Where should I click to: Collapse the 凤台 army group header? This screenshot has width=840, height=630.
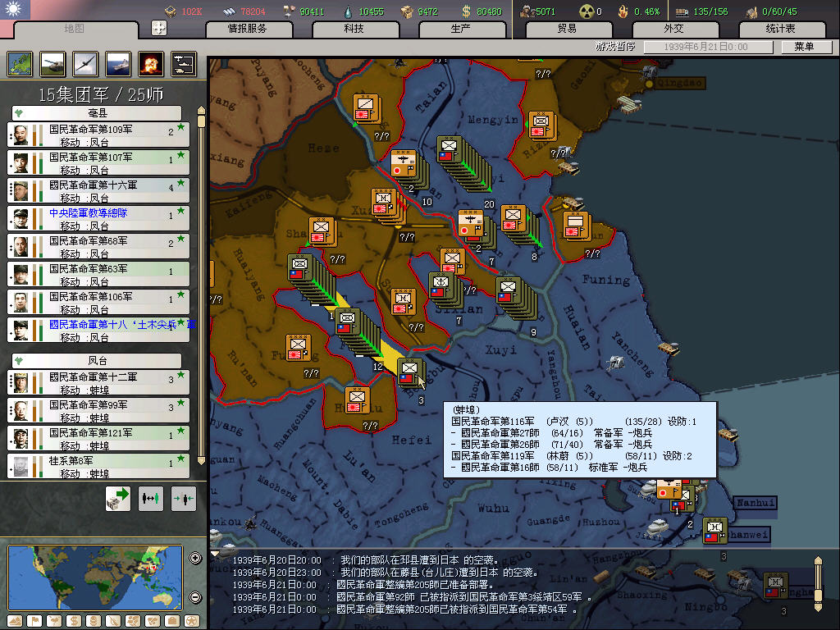point(98,361)
